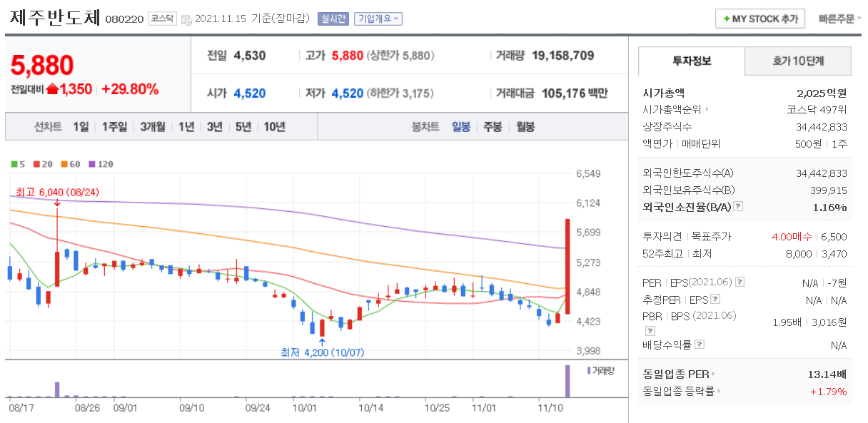Switch to the 투자정보 tab

tap(691, 61)
